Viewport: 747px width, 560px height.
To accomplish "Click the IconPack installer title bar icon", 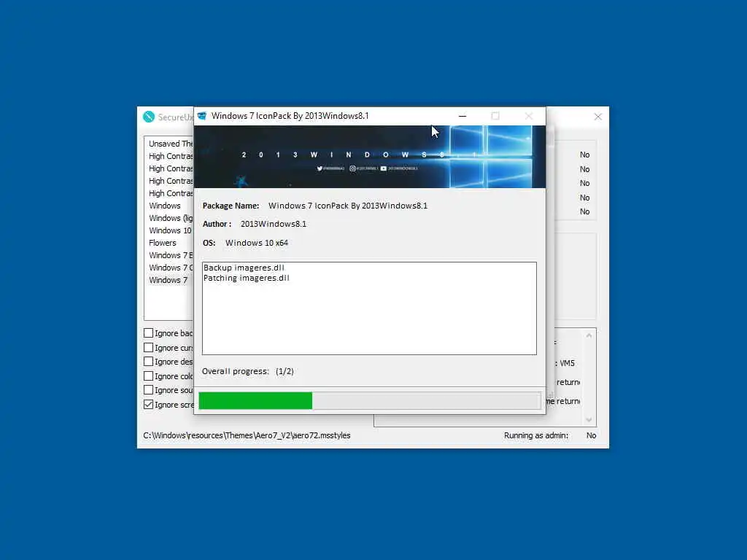I will (202, 116).
